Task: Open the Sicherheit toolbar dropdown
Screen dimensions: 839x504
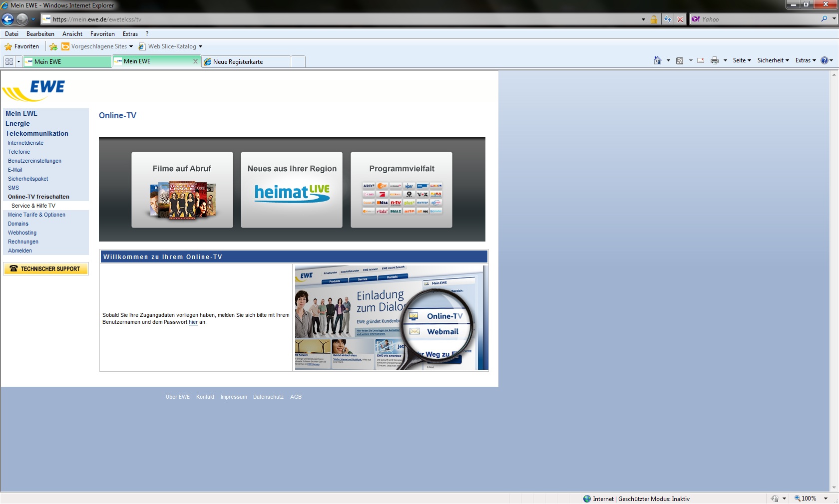Action: (x=773, y=60)
